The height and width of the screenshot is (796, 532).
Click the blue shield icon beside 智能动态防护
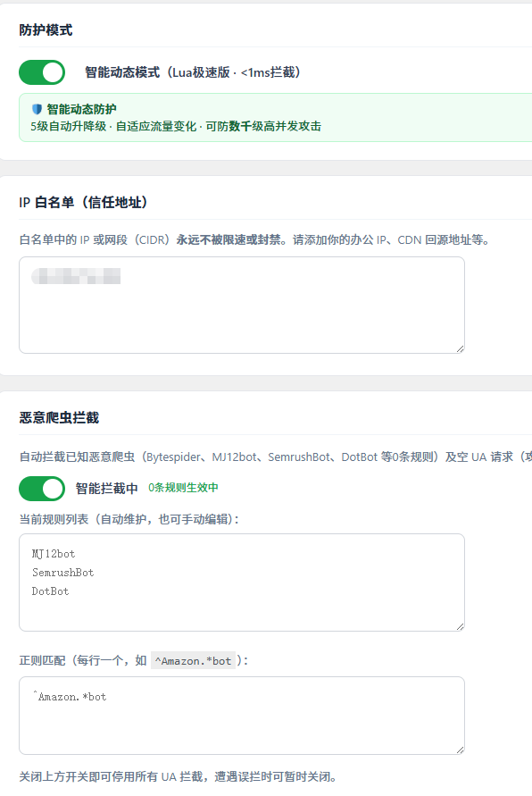pos(37,109)
